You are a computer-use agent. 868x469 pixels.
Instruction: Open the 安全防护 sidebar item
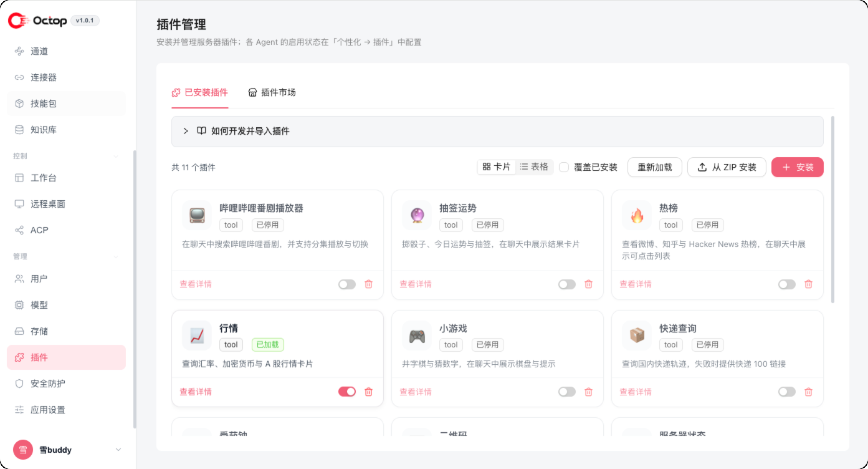(66, 384)
